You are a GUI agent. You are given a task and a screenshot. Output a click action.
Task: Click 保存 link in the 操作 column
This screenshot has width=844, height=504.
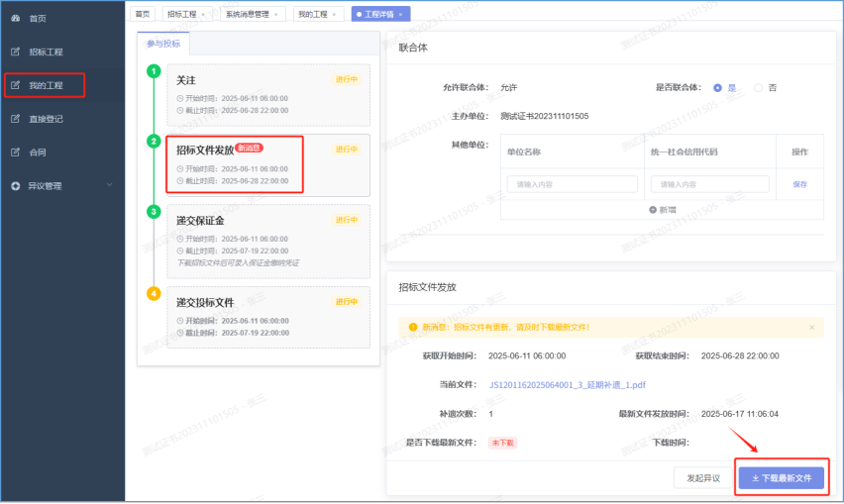coord(799,184)
